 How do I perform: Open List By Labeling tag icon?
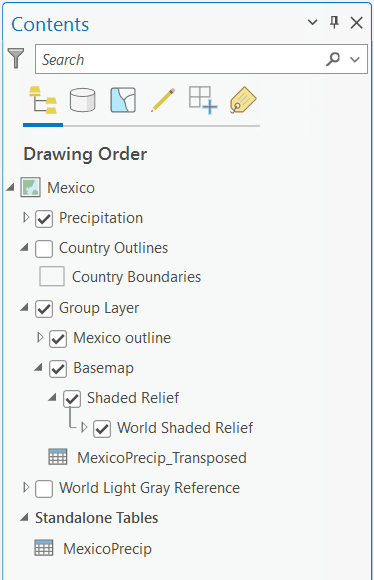pyautogui.click(x=243, y=100)
